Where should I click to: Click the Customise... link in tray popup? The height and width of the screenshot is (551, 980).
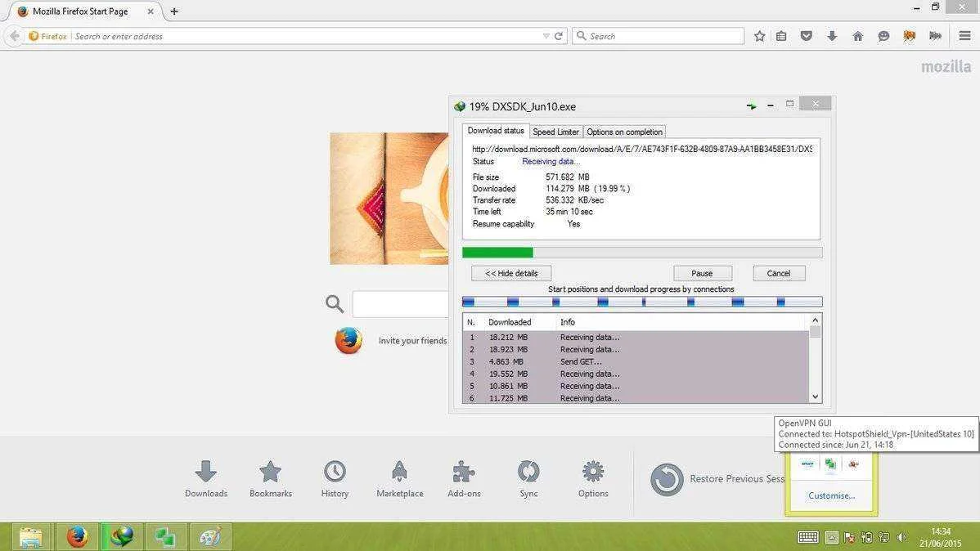[831, 495]
